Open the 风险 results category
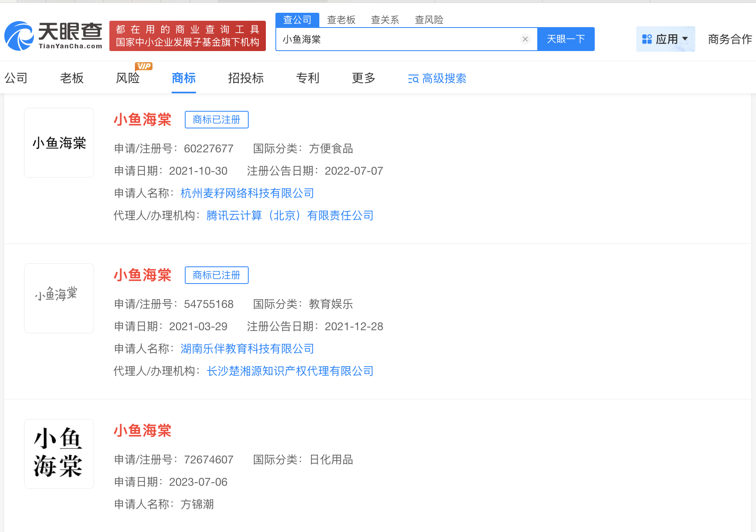756x532 pixels. coord(128,78)
